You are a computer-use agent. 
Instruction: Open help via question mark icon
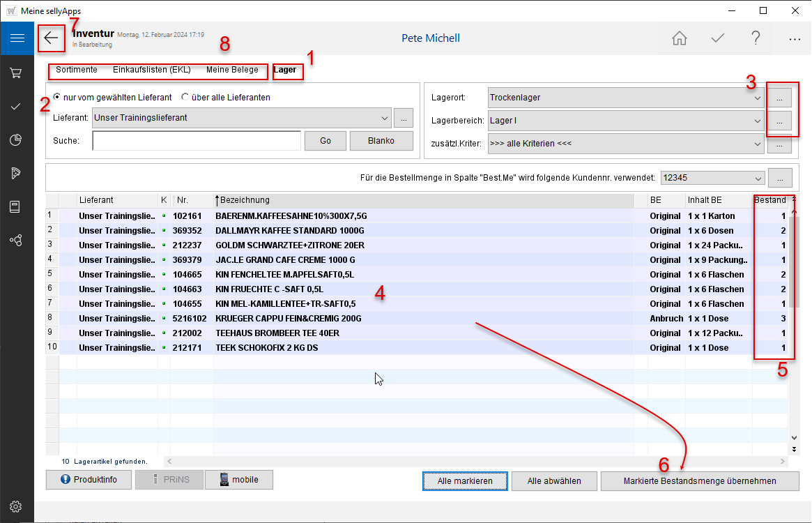click(x=756, y=38)
